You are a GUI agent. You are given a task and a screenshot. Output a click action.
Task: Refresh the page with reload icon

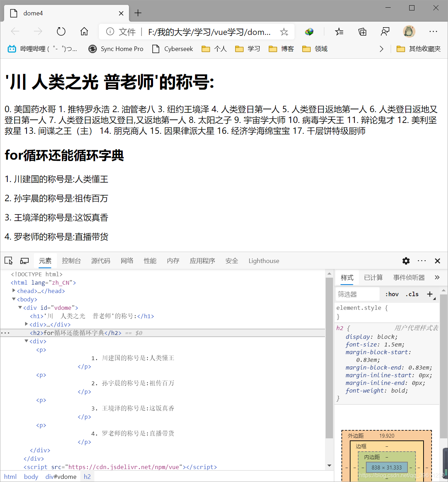(x=61, y=31)
